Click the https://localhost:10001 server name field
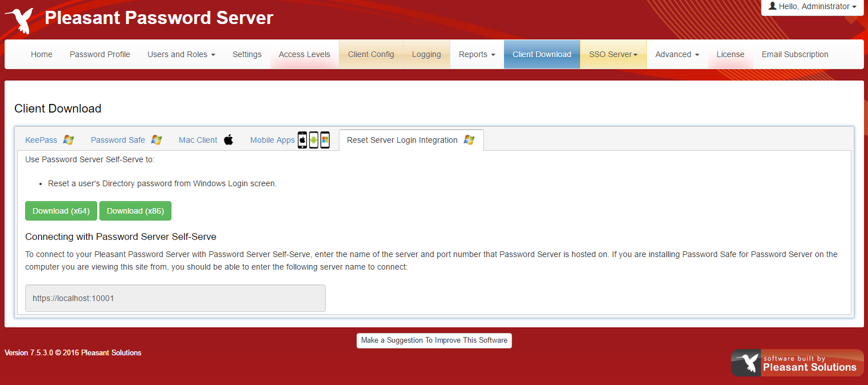868x385 pixels. tap(175, 298)
